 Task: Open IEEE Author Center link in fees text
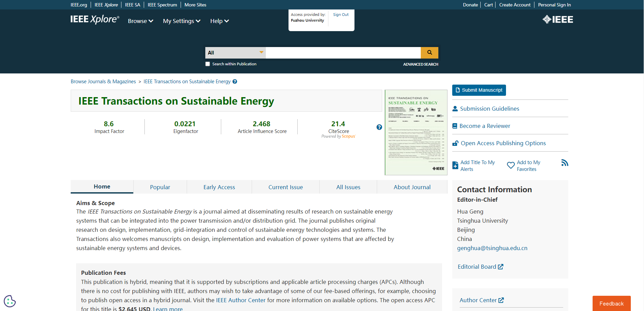tap(241, 300)
